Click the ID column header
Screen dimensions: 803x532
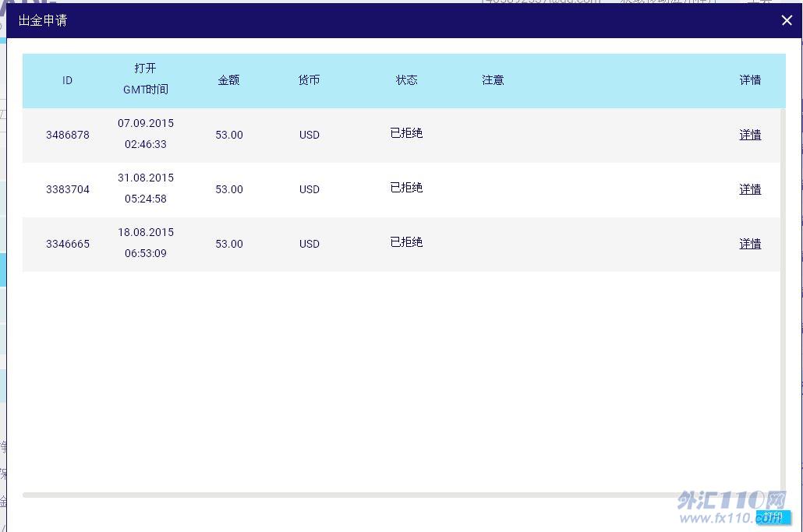(68, 80)
